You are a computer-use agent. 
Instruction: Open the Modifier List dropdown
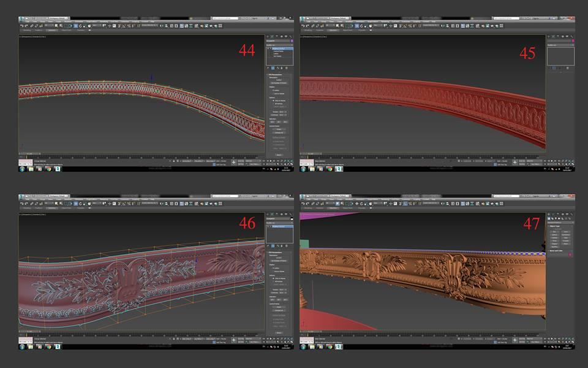pyautogui.click(x=279, y=44)
